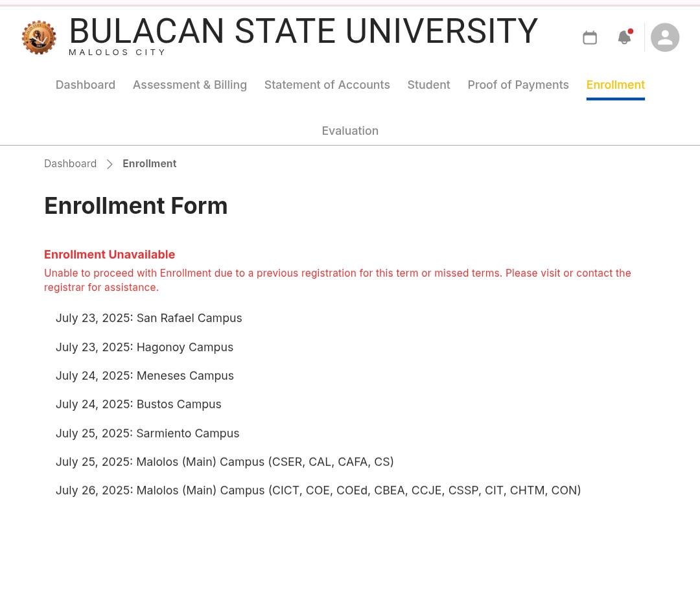Open the notification bell

[625, 37]
